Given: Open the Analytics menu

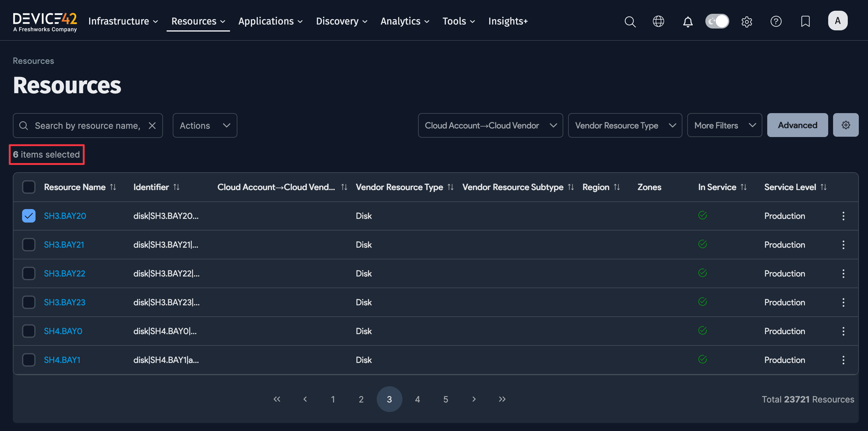Looking at the screenshot, I should 404,21.
